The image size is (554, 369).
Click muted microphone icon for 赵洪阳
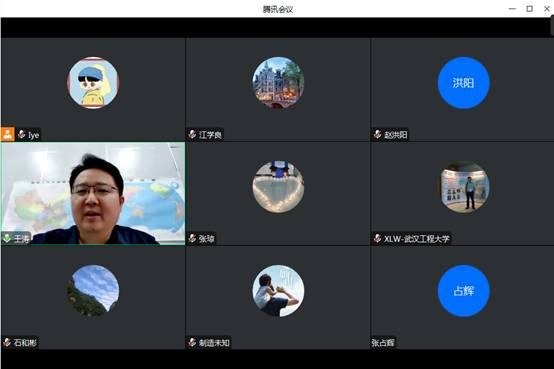point(378,134)
